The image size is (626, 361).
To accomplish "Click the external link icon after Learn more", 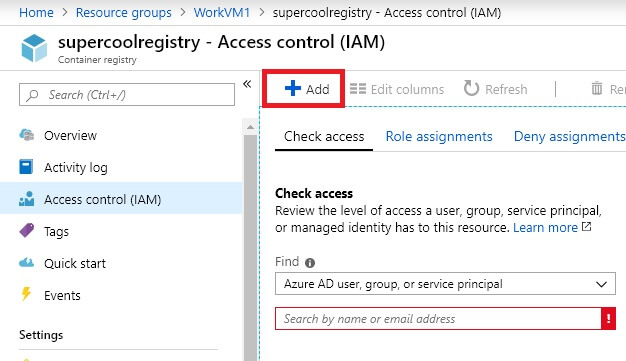I will (586, 227).
